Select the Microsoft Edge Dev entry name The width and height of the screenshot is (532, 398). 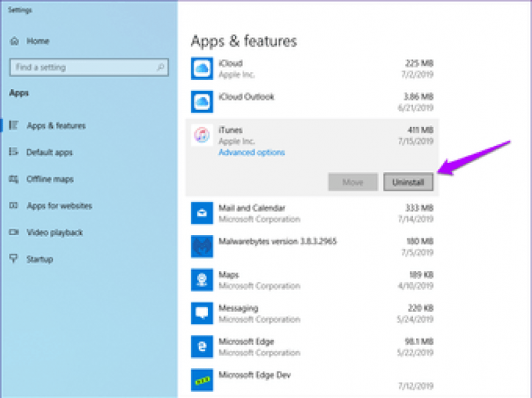pos(255,375)
